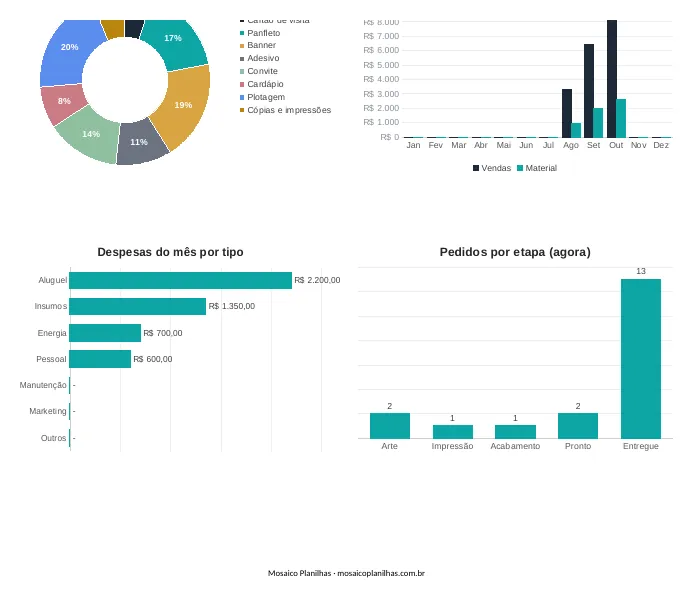Click the teal Panfleto legend swatch
The height and width of the screenshot is (598, 693).
(x=242, y=33)
